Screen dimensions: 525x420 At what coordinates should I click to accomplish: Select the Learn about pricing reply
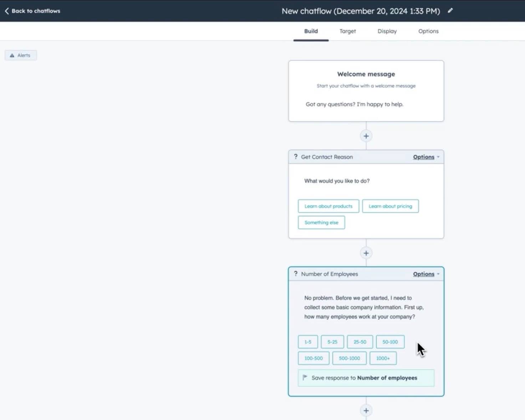[x=390, y=206]
